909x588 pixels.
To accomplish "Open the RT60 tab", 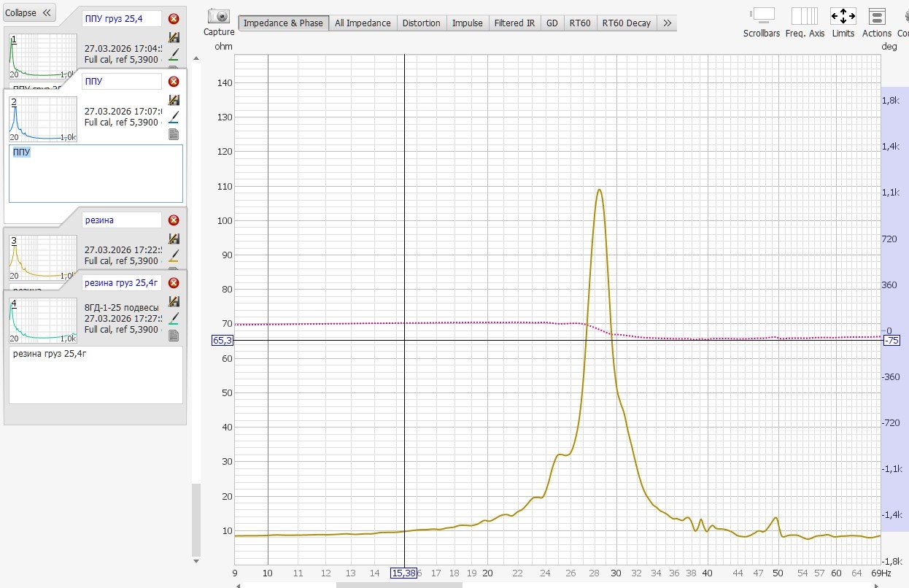I will coord(580,23).
